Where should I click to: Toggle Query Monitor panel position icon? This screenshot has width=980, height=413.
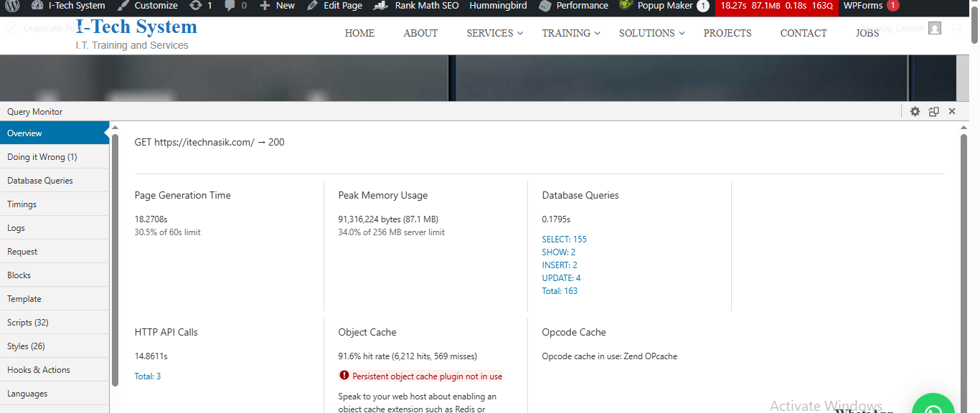[x=933, y=111]
